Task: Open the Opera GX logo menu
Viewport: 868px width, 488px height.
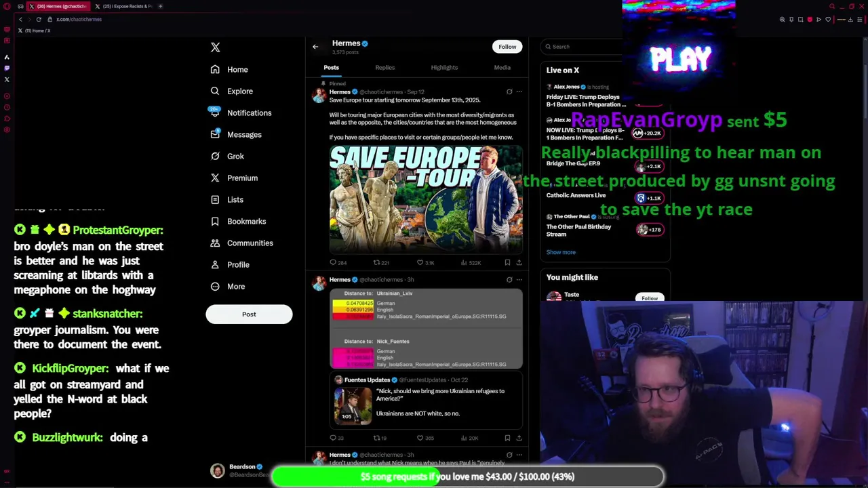Action: click(x=6, y=6)
